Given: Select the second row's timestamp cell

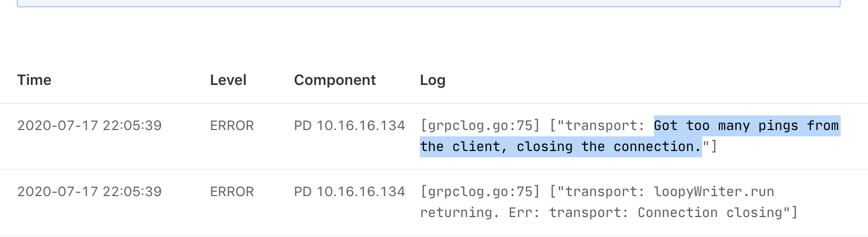Looking at the screenshot, I should [89, 192].
